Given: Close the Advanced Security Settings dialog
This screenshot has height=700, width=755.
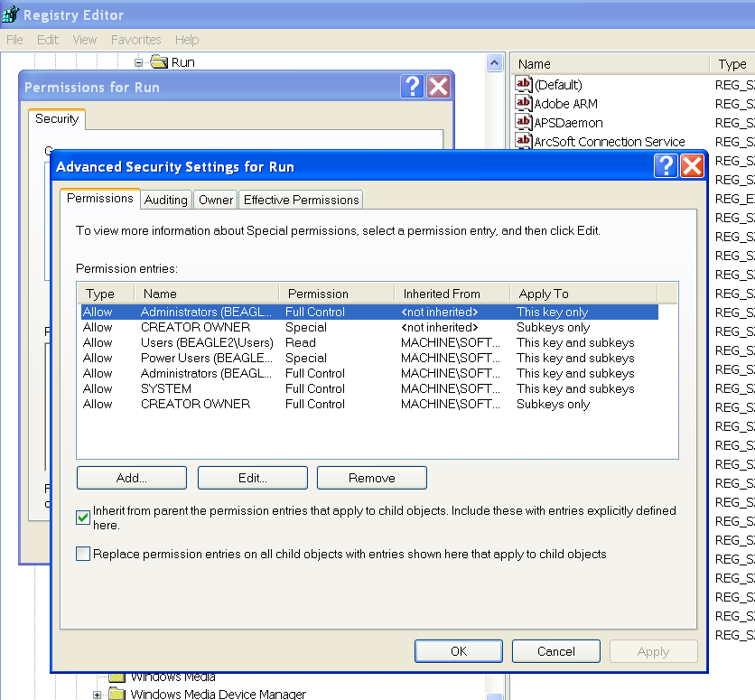Looking at the screenshot, I should tap(692, 166).
